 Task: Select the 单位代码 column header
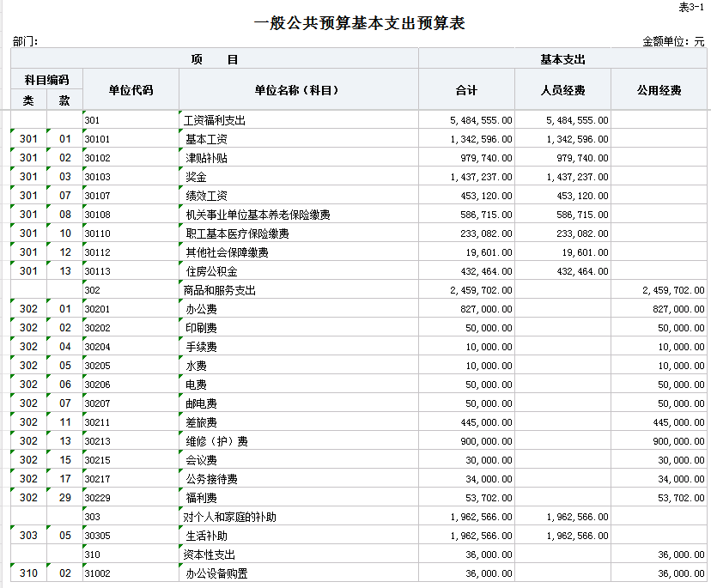[x=131, y=90]
